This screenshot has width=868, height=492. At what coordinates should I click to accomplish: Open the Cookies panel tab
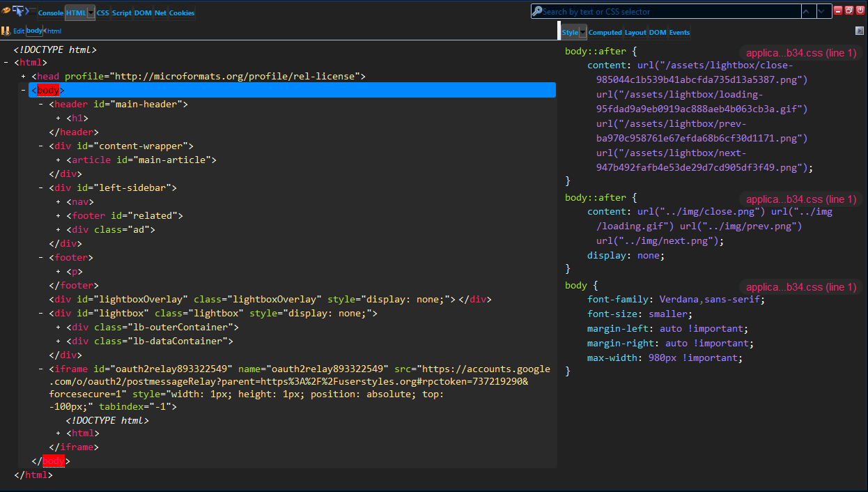(x=182, y=13)
